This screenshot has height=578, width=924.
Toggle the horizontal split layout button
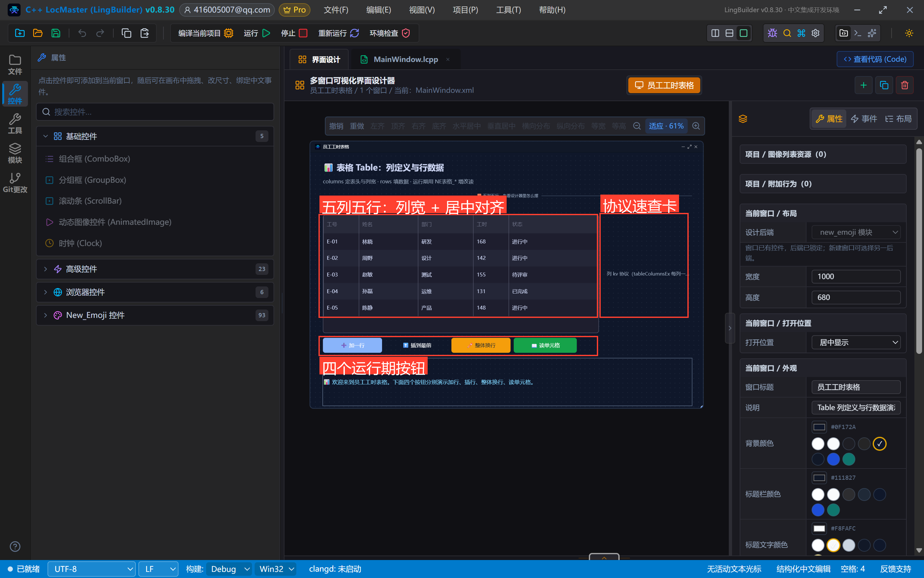pyautogui.click(x=729, y=33)
